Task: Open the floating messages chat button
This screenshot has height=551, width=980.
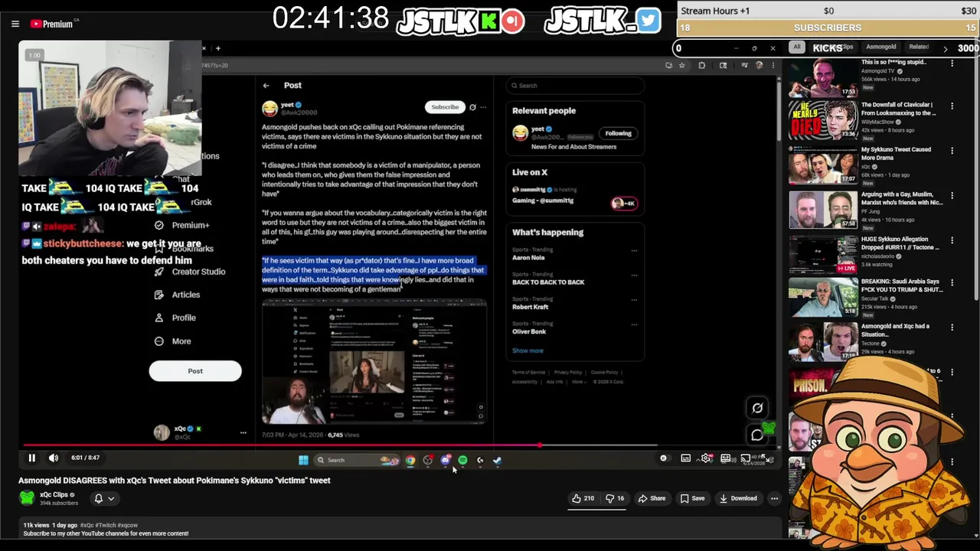Action: [757, 435]
